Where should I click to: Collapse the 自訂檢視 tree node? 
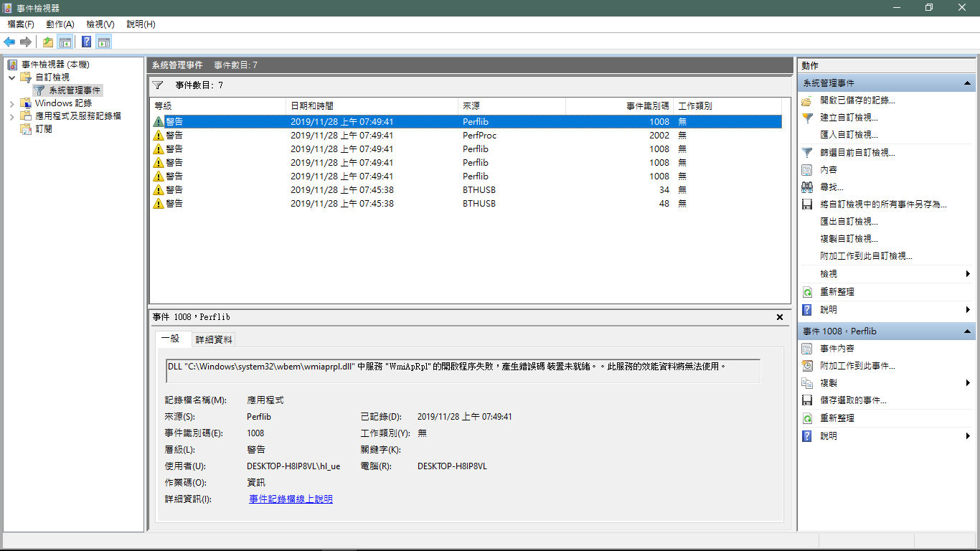(12, 77)
